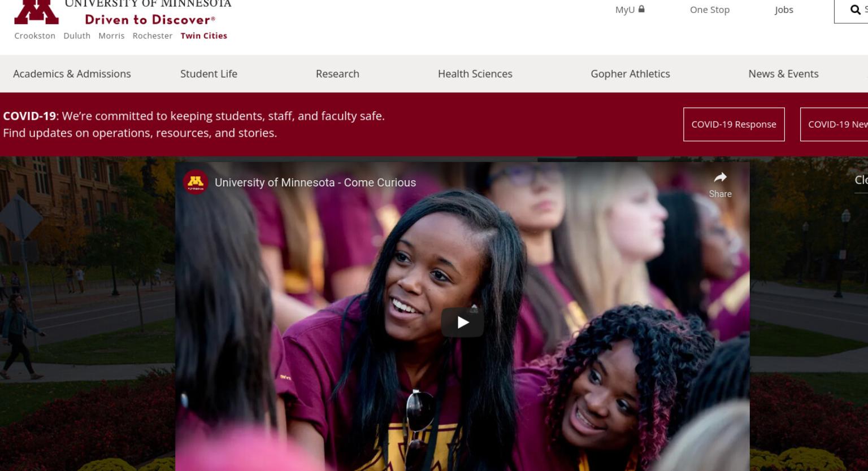Select the Crookston campus link
The height and width of the screenshot is (471, 868).
pyautogui.click(x=35, y=36)
